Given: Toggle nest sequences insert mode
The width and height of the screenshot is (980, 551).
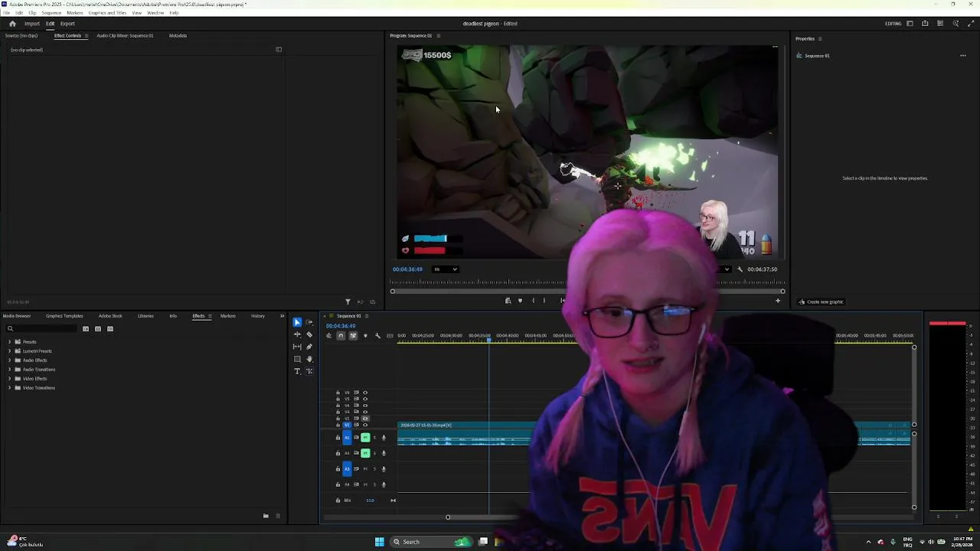Looking at the screenshot, I should tap(328, 336).
